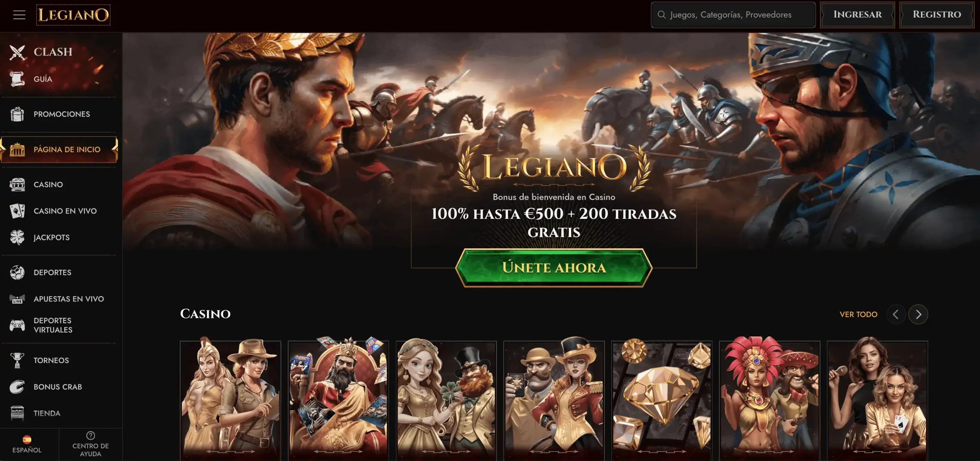Image resolution: width=980 pixels, height=461 pixels.
Task: Open the Guía scroll icon
Action: pos(17,79)
